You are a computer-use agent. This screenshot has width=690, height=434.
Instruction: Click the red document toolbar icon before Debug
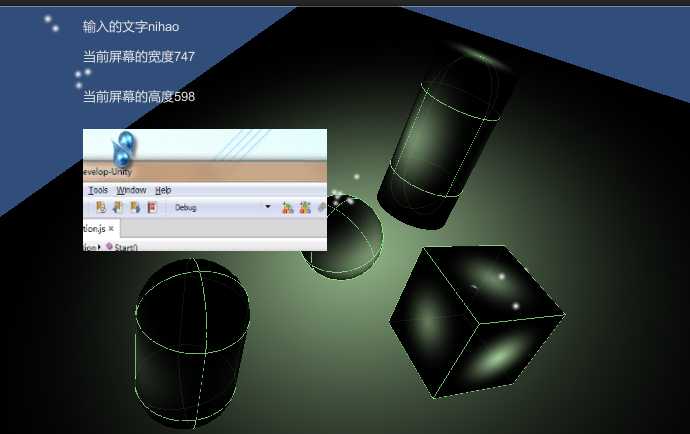[152, 207]
